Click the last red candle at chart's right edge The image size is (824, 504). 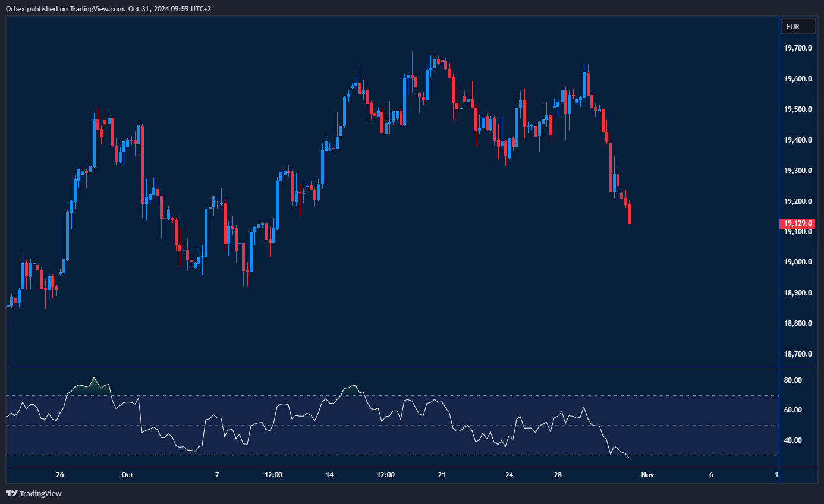pyautogui.click(x=629, y=214)
